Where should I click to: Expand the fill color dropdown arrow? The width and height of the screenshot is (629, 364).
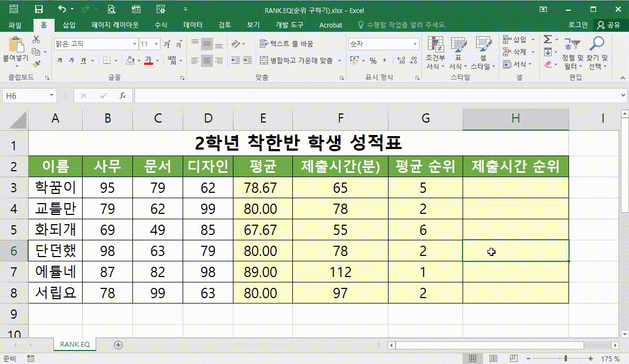pyautogui.click(x=139, y=60)
